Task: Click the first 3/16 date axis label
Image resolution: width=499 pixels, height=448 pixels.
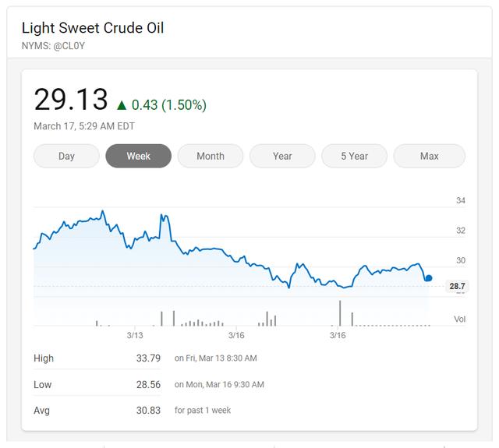Action: 236,335
